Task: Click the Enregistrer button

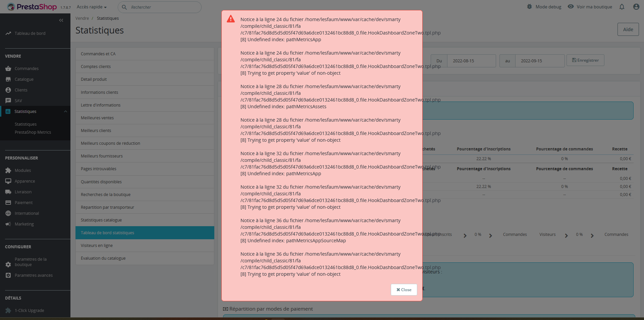Action: click(585, 60)
